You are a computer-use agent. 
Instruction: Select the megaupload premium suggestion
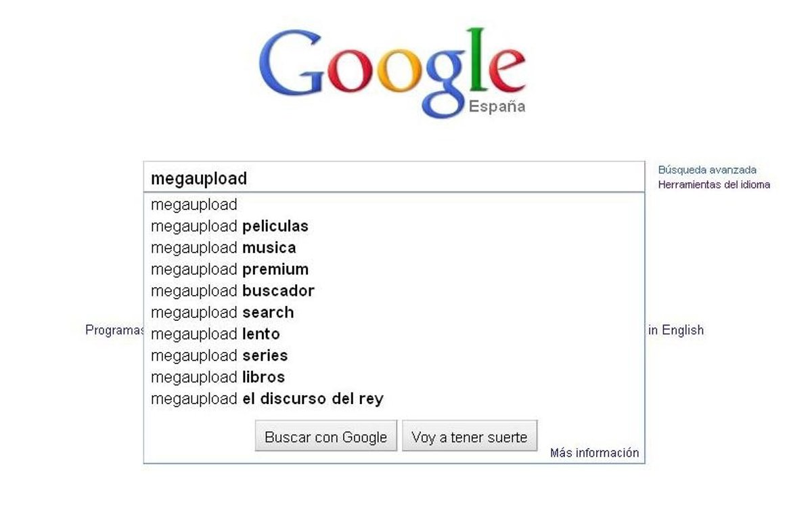tap(229, 269)
